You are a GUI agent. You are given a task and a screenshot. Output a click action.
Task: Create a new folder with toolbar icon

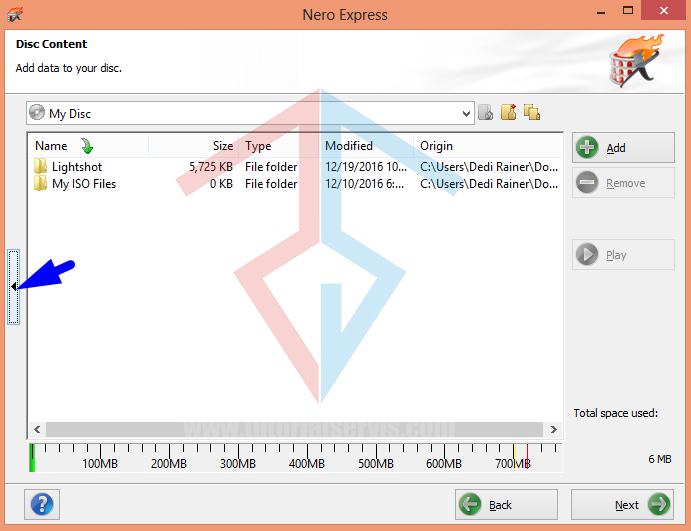pos(509,112)
